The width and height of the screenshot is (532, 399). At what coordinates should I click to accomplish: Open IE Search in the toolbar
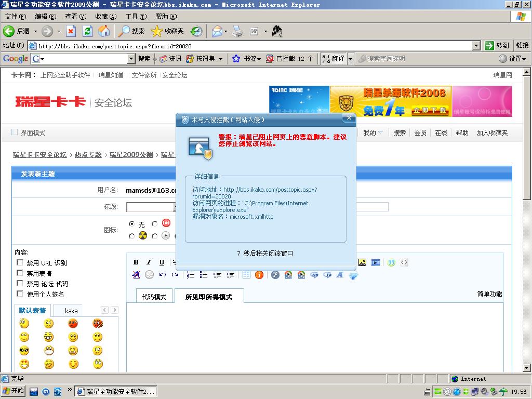131,31
